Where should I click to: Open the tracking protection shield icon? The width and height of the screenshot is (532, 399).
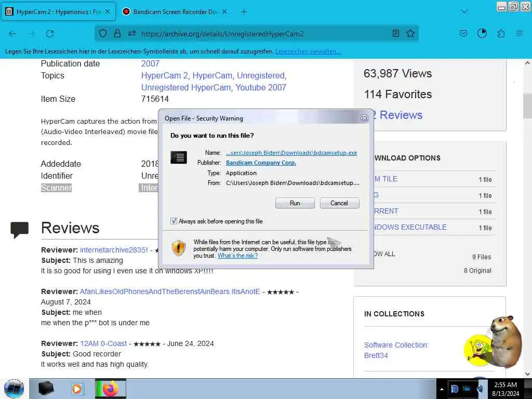103,33
